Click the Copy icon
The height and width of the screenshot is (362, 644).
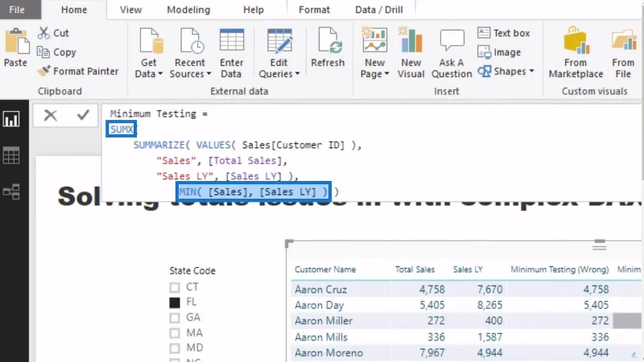tap(43, 51)
